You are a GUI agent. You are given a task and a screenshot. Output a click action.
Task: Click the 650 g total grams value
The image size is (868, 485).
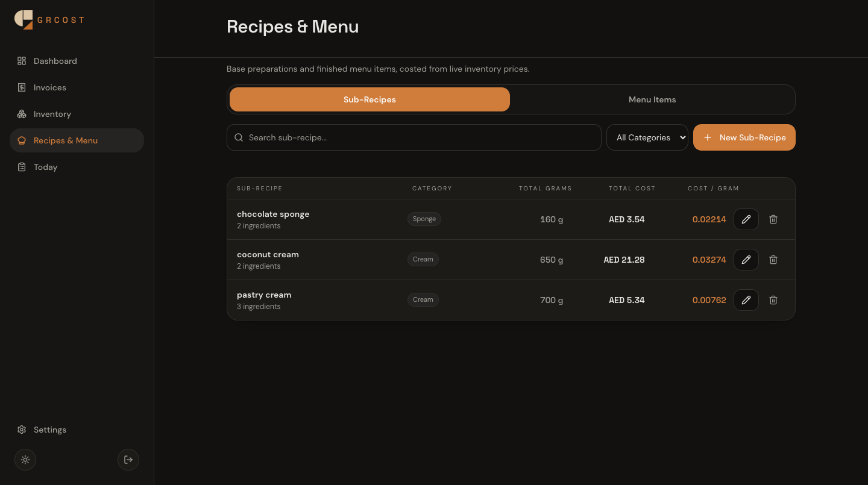coord(552,260)
